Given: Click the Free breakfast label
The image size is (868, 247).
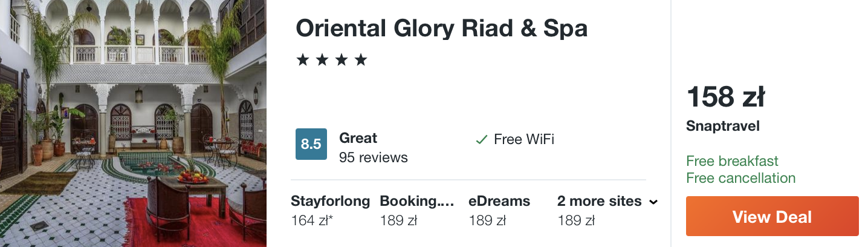Looking at the screenshot, I should point(732,162).
